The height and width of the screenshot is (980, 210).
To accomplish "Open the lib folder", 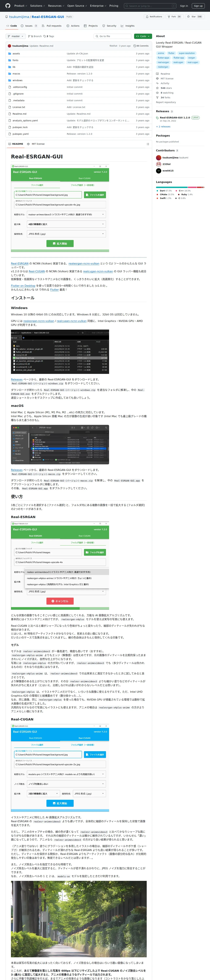I will pos(14,67).
